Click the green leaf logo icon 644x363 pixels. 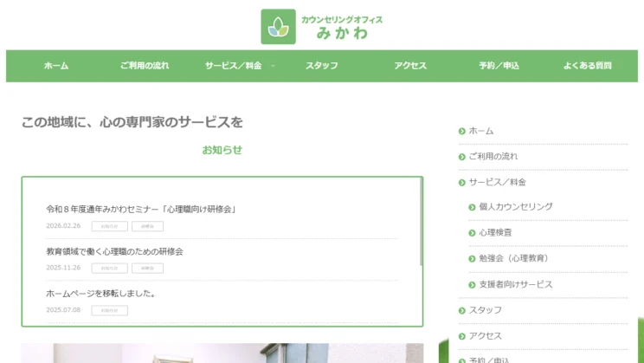[278, 27]
